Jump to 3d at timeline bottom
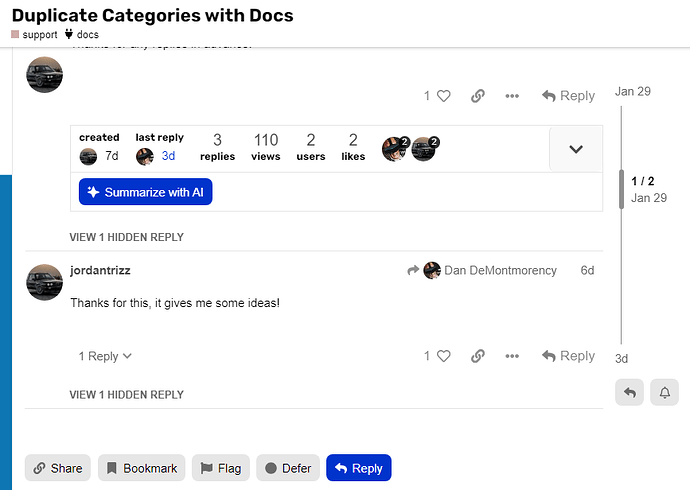This screenshot has height=490, width=690. 621,359
